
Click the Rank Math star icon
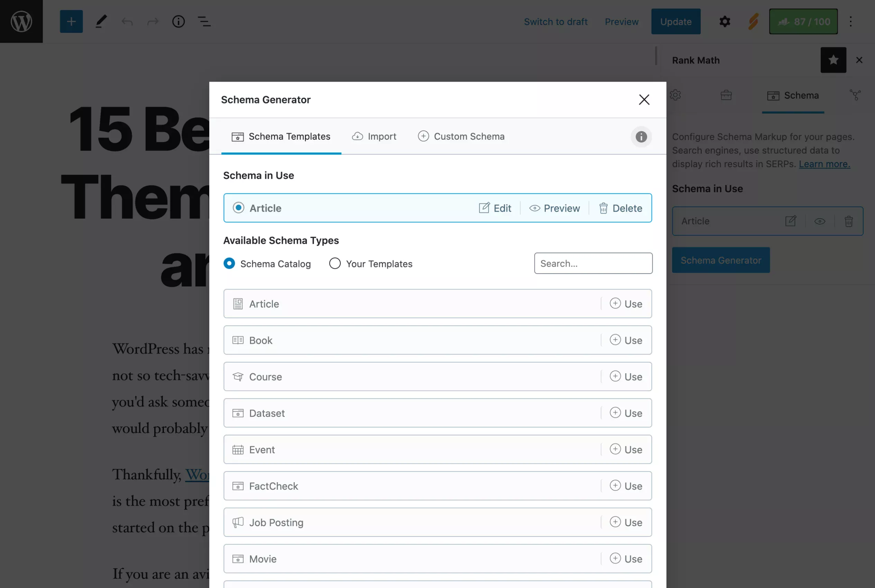(833, 60)
